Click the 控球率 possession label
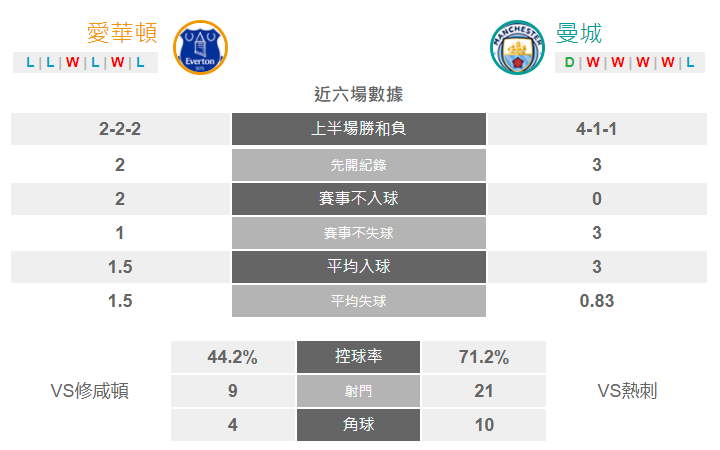 pyautogui.click(x=358, y=357)
